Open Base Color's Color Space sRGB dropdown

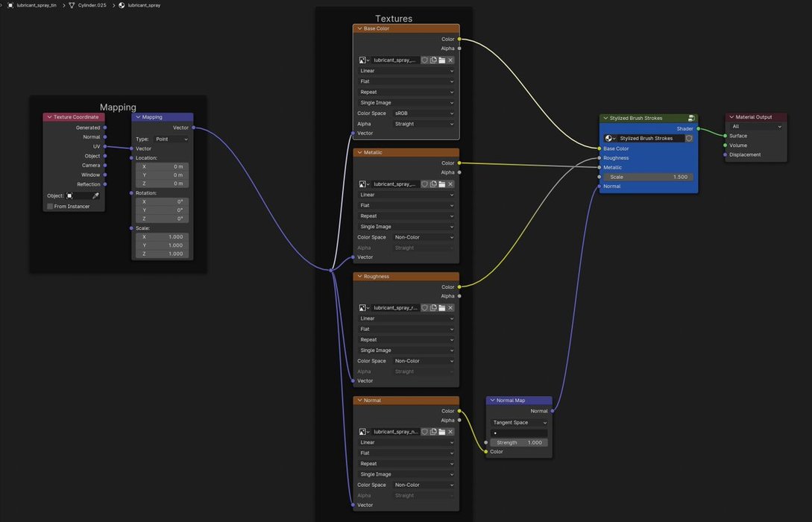point(423,113)
